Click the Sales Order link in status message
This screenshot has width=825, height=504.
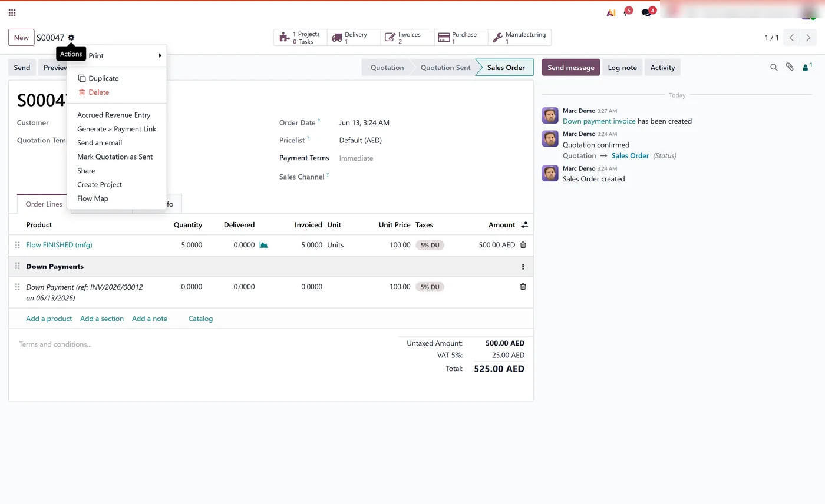coord(630,156)
